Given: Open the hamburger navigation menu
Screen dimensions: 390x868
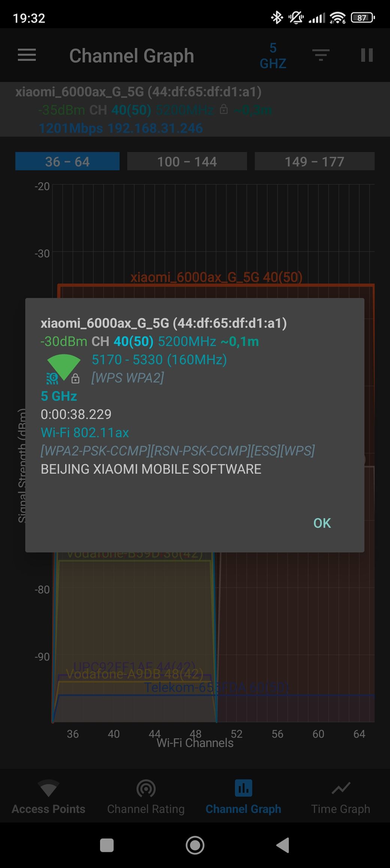Looking at the screenshot, I should 27,55.
